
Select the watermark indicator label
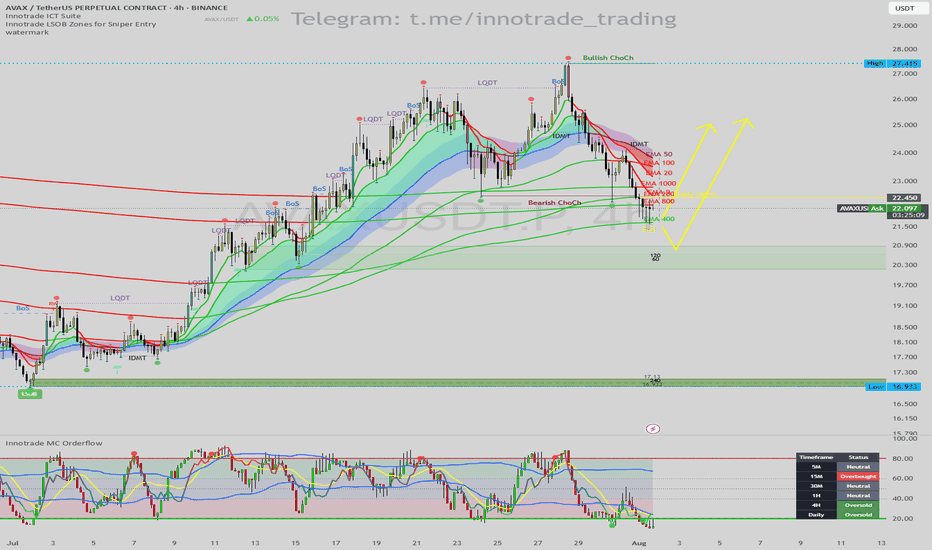27,33
